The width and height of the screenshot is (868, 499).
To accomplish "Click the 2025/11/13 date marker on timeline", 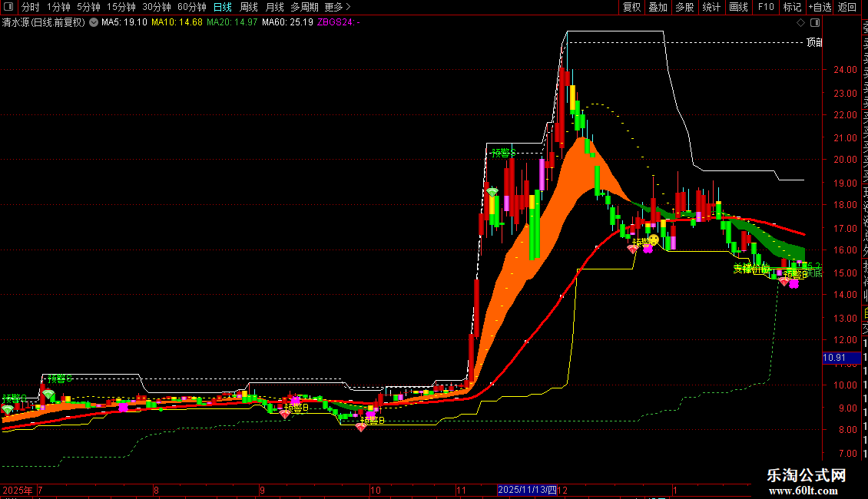I will coord(527,490).
